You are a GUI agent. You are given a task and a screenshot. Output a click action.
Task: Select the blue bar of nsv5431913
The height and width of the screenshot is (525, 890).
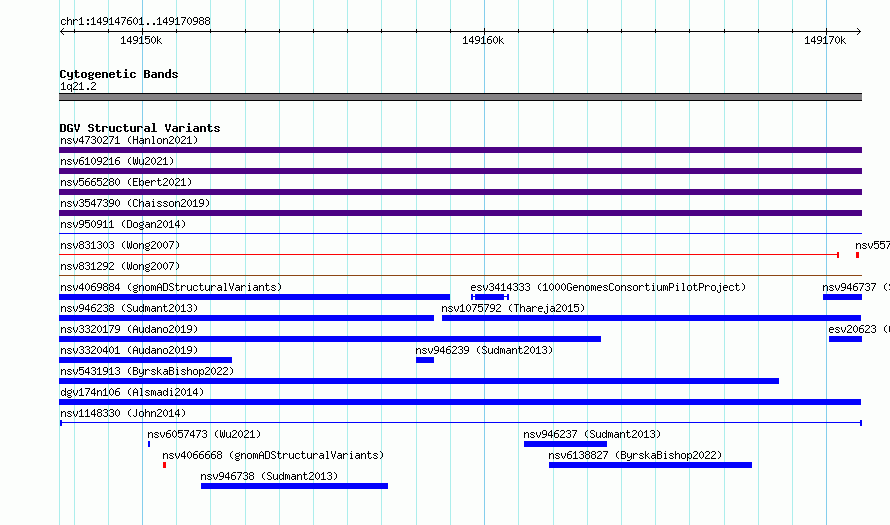[x=419, y=381]
